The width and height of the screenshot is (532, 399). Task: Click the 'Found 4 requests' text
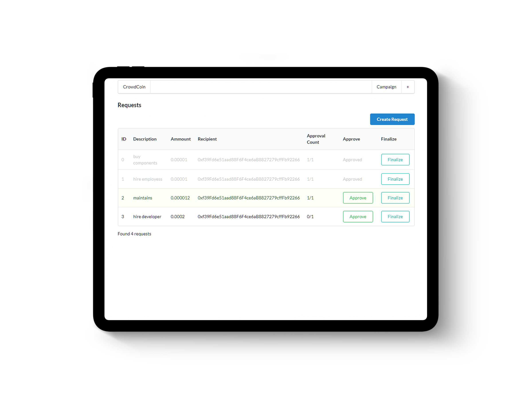[x=135, y=234]
